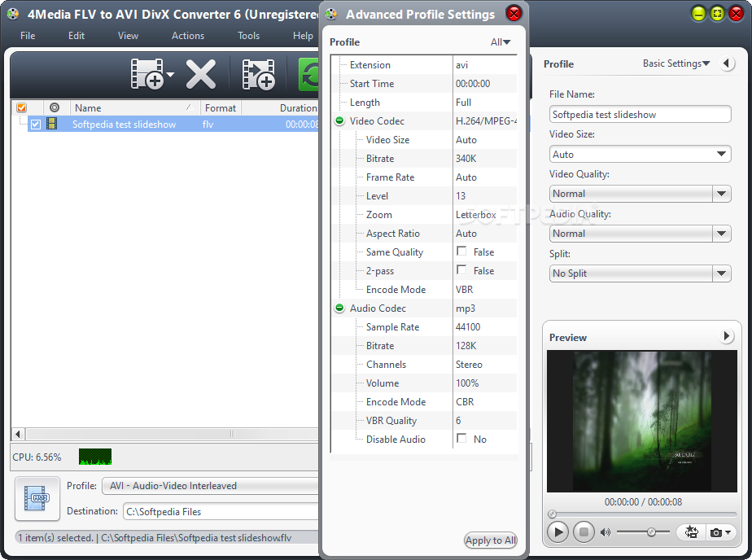Play the preview video
Image resolution: width=752 pixels, height=560 pixels.
click(557, 532)
